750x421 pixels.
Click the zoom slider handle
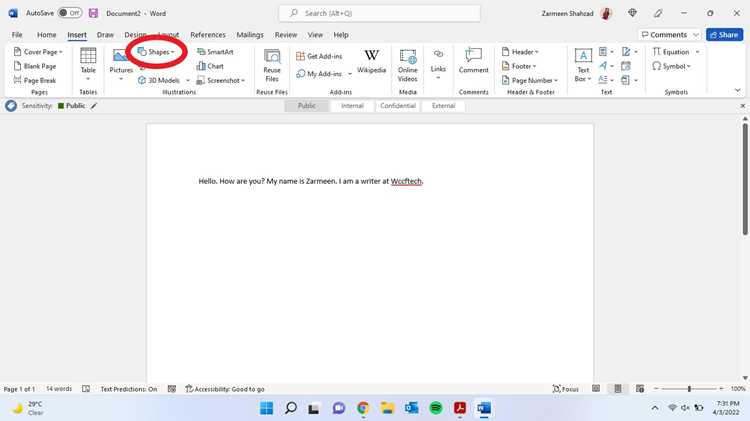(689, 389)
